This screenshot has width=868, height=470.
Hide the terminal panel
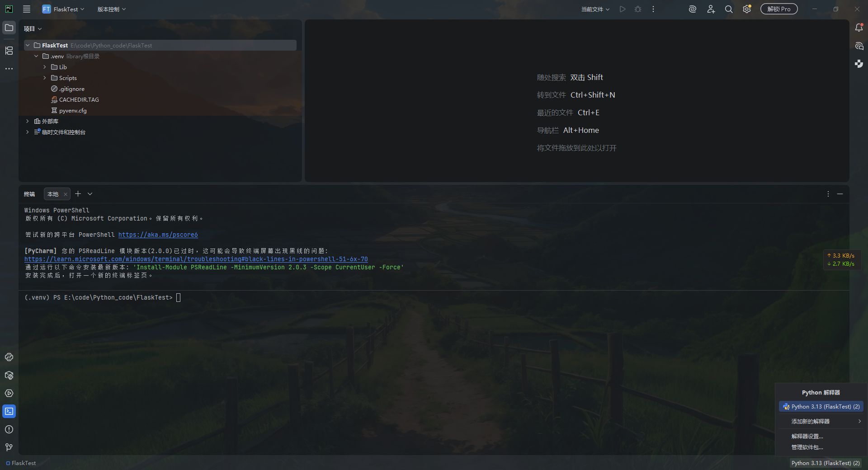coord(840,194)
